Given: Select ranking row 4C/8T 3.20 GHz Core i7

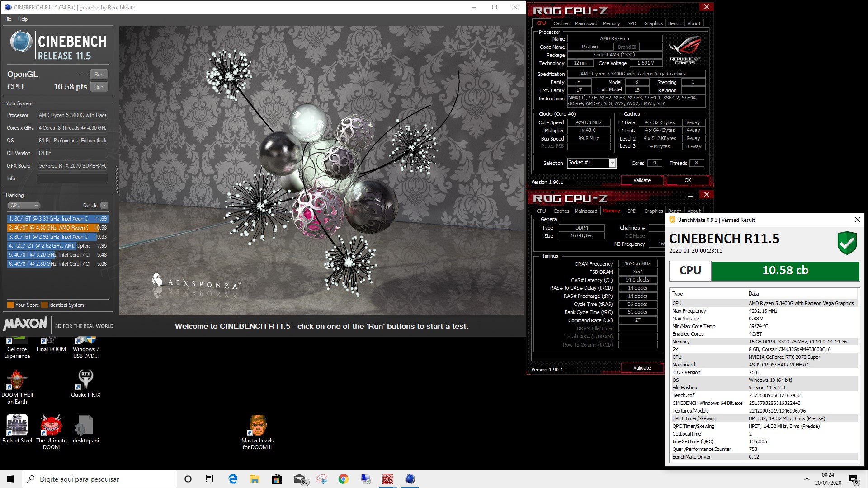Looking at the screenshot, I should [57, 255].
